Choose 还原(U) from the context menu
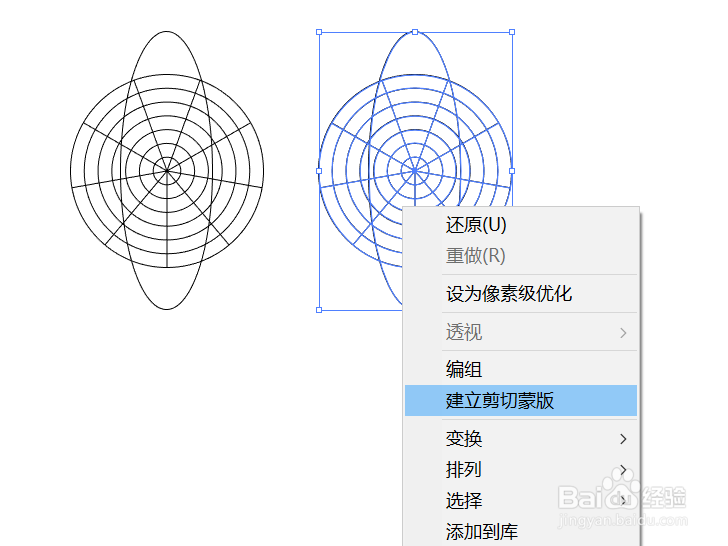Image resolution: width=728 pixels, height=546 pixels. point(521,225)
